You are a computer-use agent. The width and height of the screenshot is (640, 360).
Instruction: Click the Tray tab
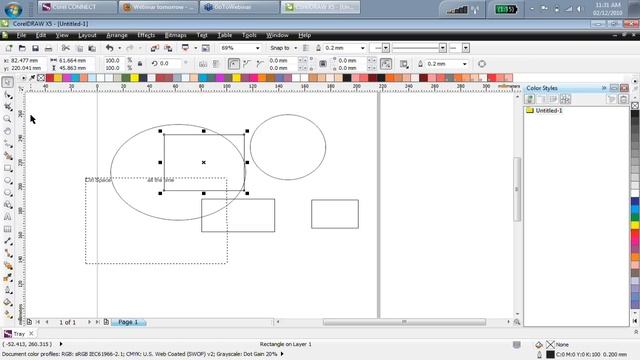[x=19, y=334]
